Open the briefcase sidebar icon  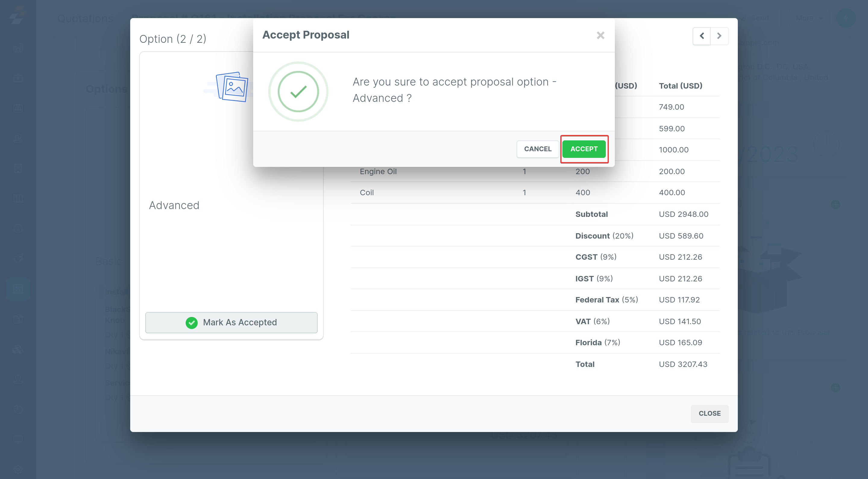pos(18,78)
